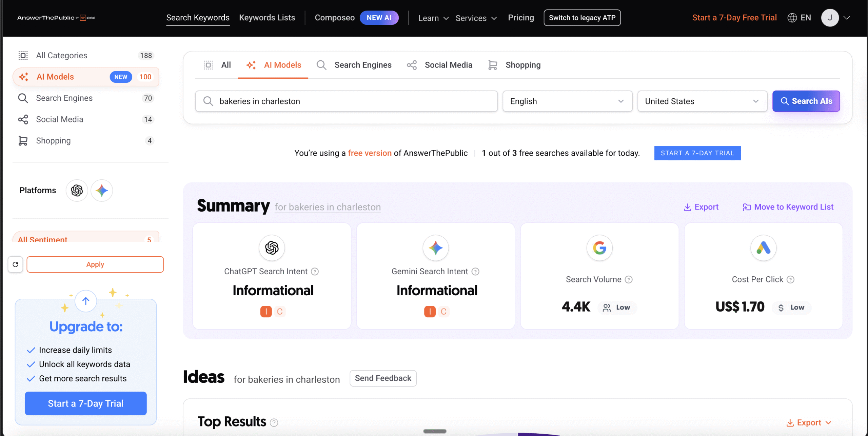The image size is (868, 436).
Task: Click Send Feedback button
Action: click(x=383, y=378)
